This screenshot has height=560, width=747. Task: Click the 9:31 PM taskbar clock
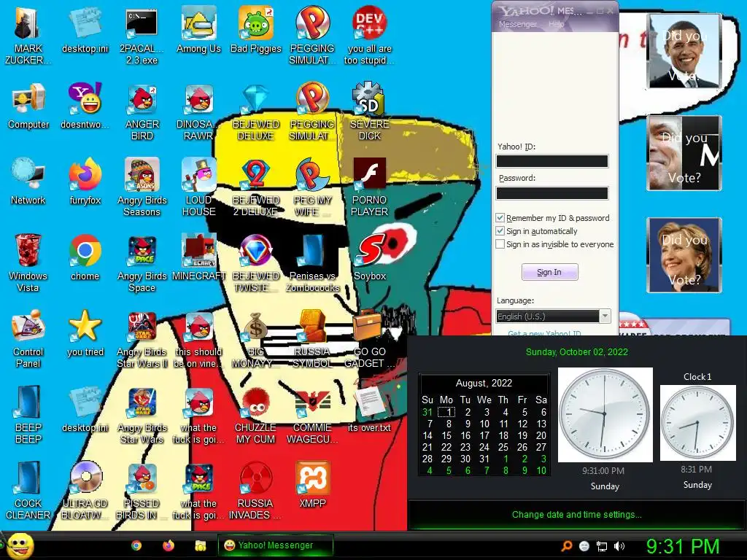tap(683, 546)
